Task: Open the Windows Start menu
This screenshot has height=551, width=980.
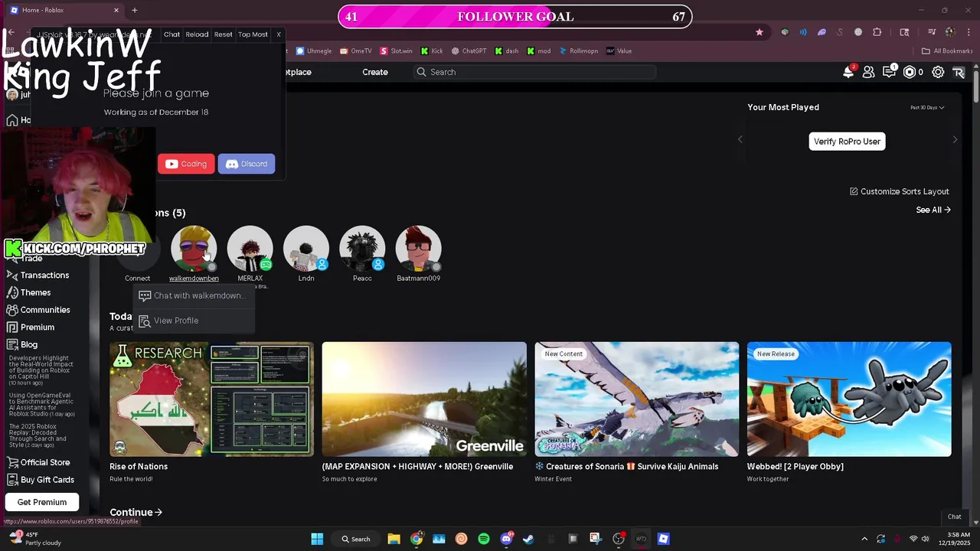Action: [317, 539]
